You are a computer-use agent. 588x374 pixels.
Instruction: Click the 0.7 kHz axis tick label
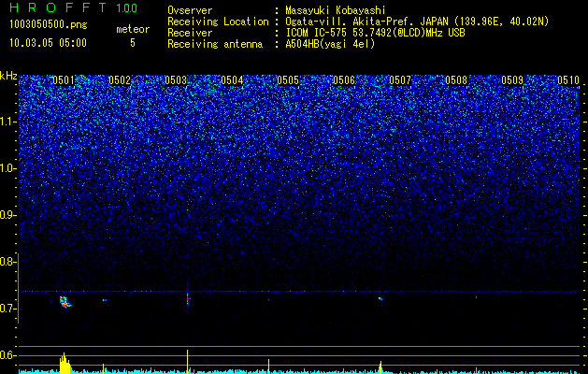coord(7,309)
